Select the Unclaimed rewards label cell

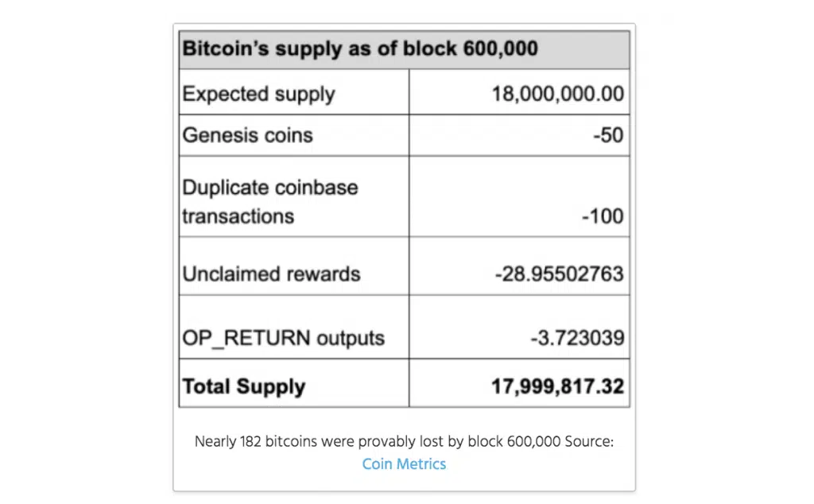[294, 266]
